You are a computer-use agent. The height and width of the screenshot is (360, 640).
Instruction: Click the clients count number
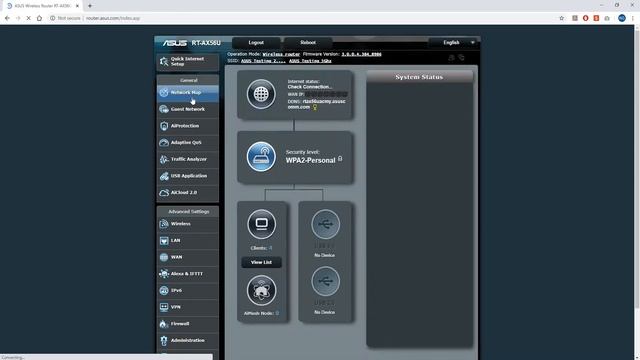(270, 248)
